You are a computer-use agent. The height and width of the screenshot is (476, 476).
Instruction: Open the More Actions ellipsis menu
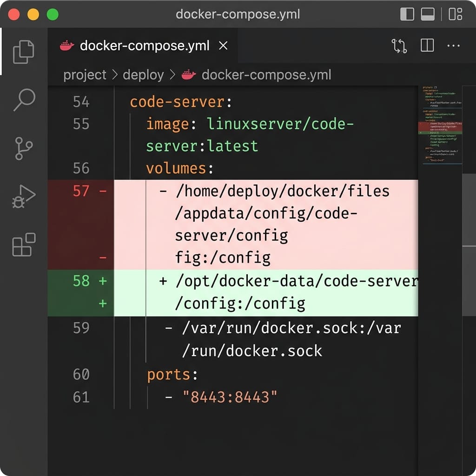(454, 46)
